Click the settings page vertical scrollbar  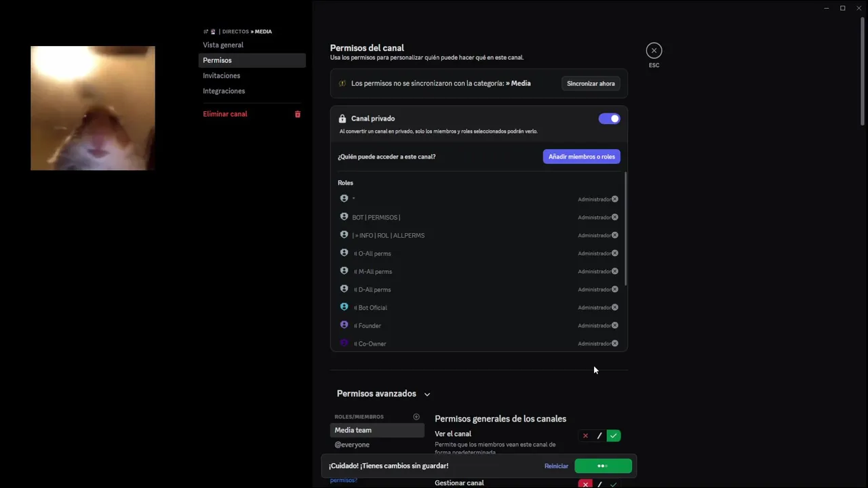click(863, 70)
